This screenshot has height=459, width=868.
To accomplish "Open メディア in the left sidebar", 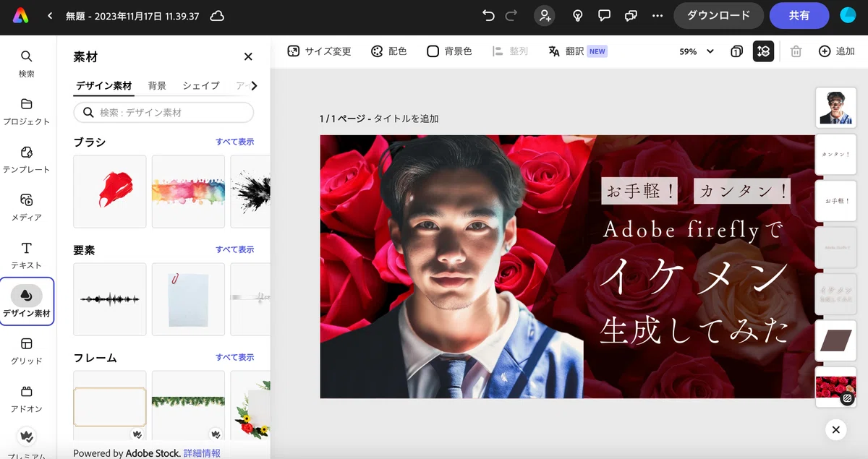I will pos(26,207).
